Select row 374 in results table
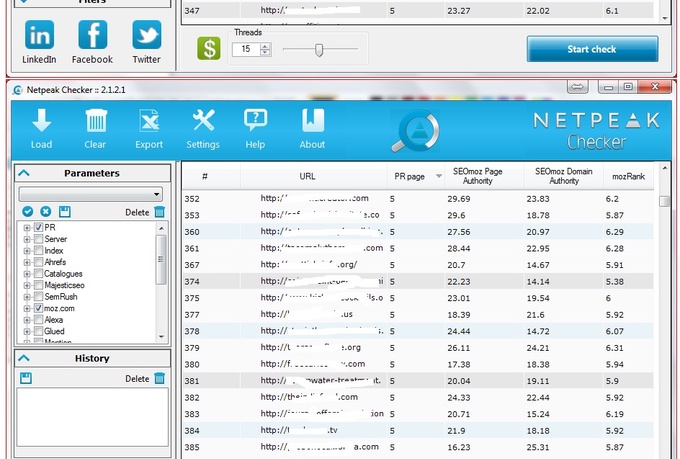Screen dimensions: 680x459 (x=418, y=281)
